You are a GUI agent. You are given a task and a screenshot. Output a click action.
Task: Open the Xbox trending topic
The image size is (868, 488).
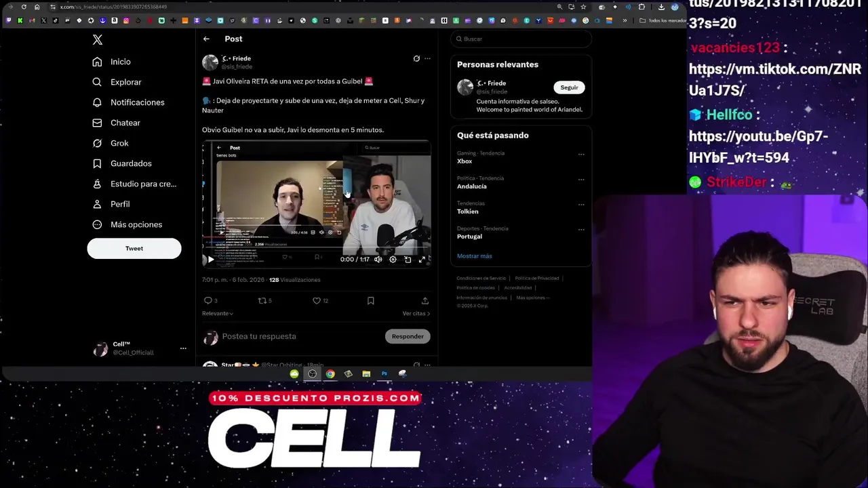[465, 161]
